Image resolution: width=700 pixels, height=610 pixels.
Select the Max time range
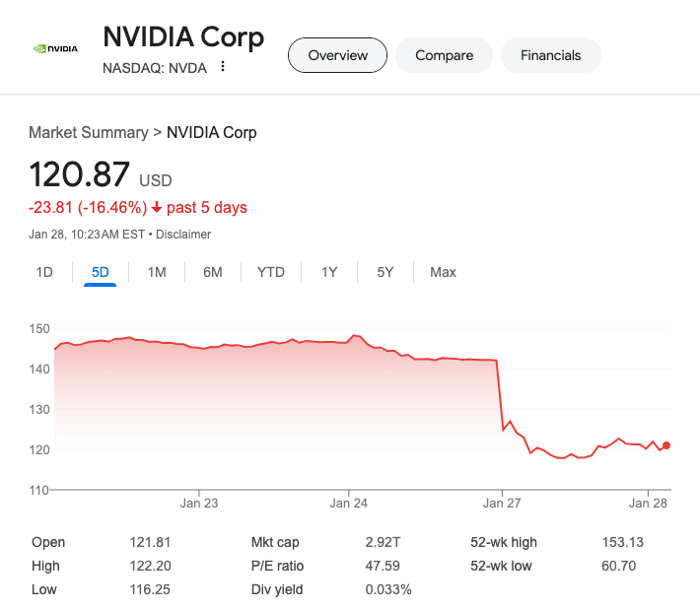coord(443,272)
